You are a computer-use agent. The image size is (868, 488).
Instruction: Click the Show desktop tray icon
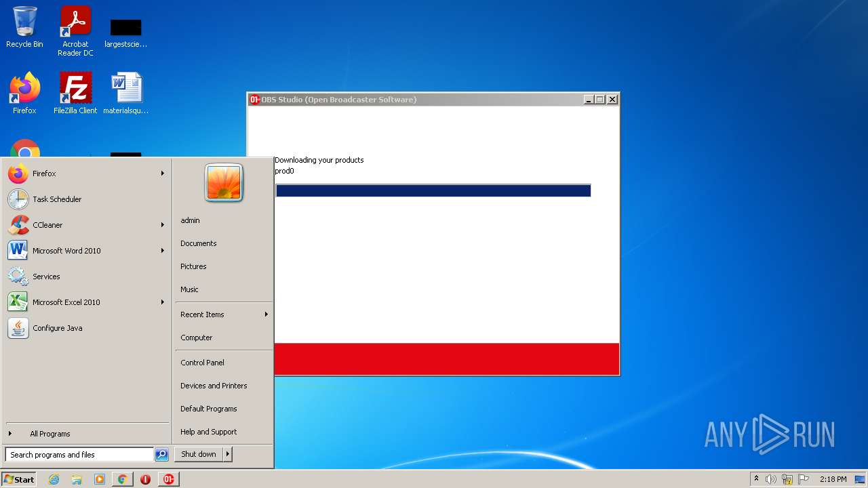[x=861, y=479]
